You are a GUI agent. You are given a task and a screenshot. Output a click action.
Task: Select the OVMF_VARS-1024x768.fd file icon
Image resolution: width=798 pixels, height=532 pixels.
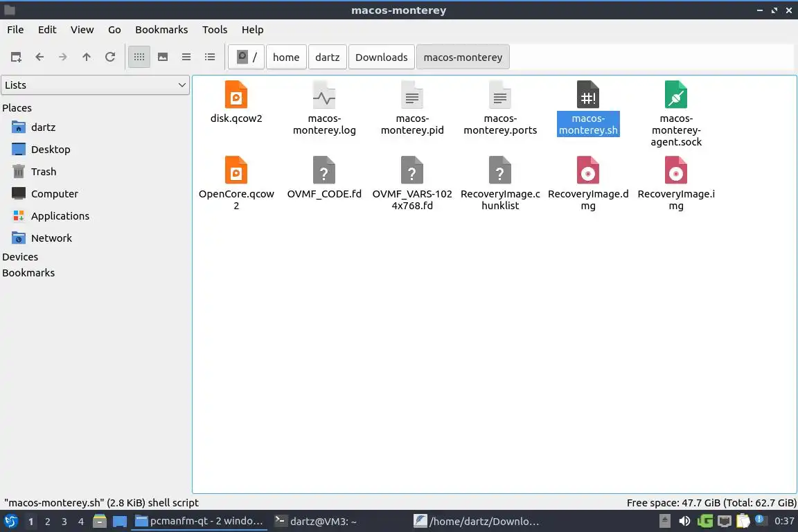click(x=412, y=170)
